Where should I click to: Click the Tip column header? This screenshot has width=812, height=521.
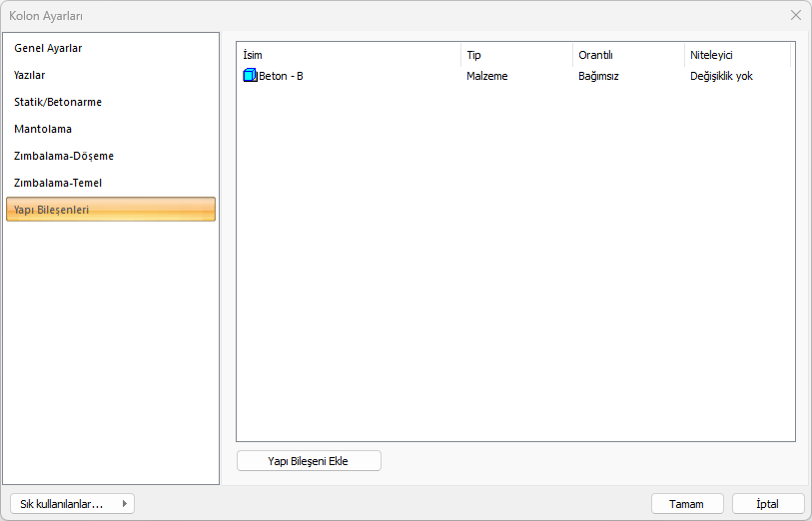(516, 55)
